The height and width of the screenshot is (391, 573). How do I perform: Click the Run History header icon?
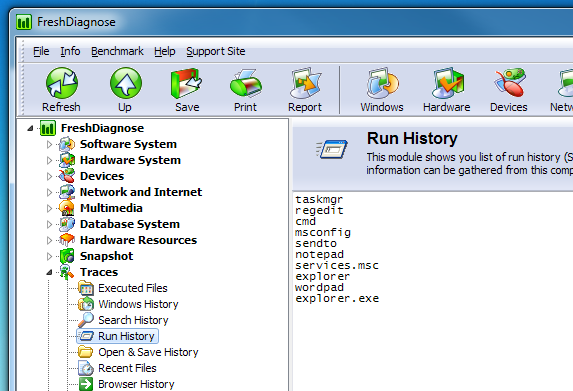click(x=332, y=149)
